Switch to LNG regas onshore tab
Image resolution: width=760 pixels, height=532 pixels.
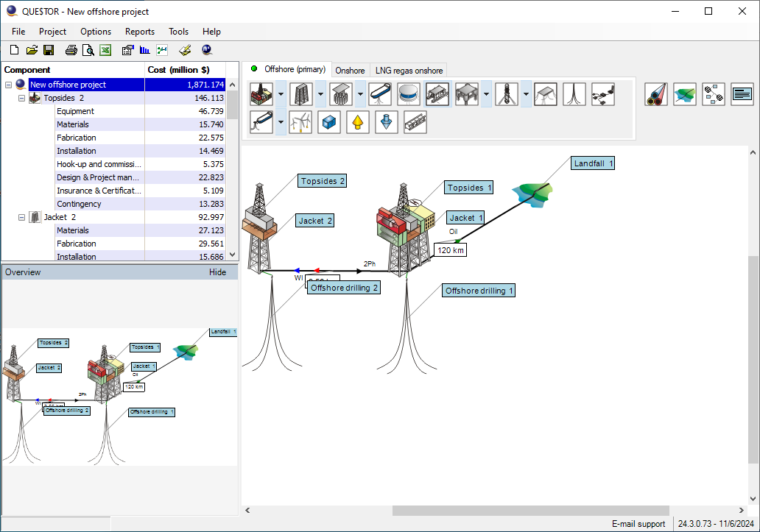click(x=409, y=70)
